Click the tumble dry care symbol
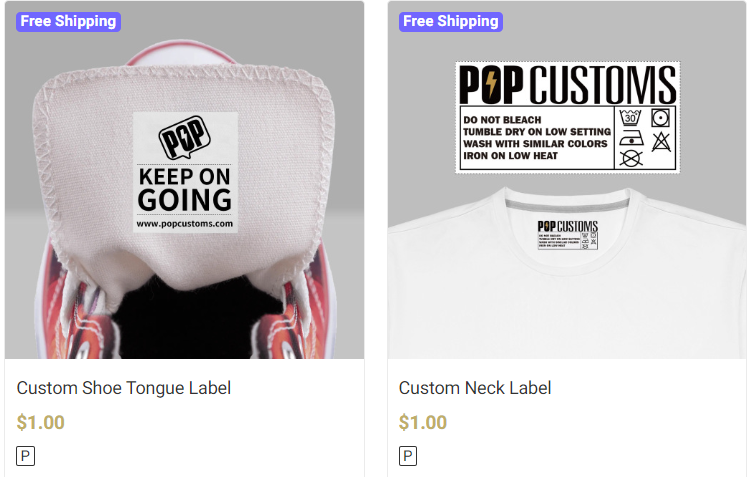Viewport: 754px width, 477px height. pyautogui.click(x=660, y=118)
